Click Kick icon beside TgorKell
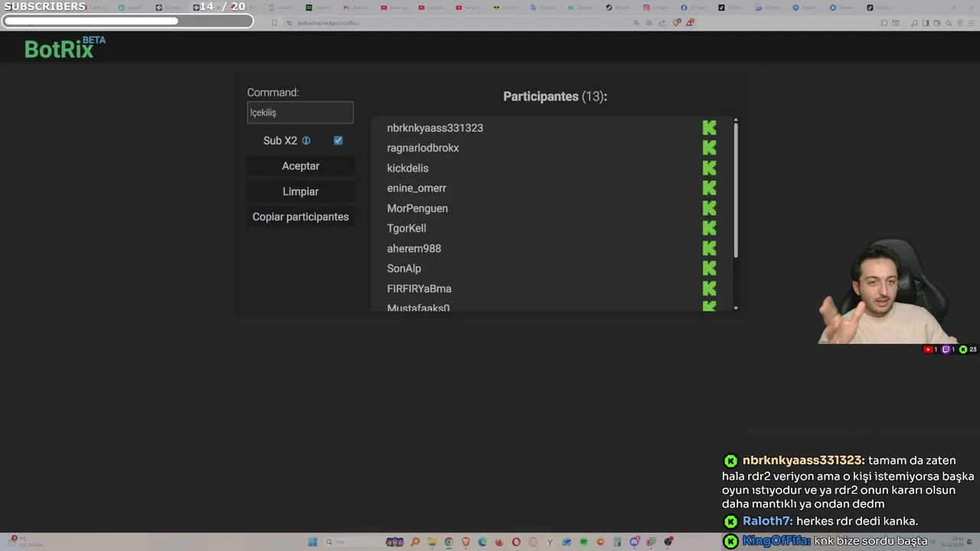This screenshot has height=551, width=980. click(x=710, y=228)
